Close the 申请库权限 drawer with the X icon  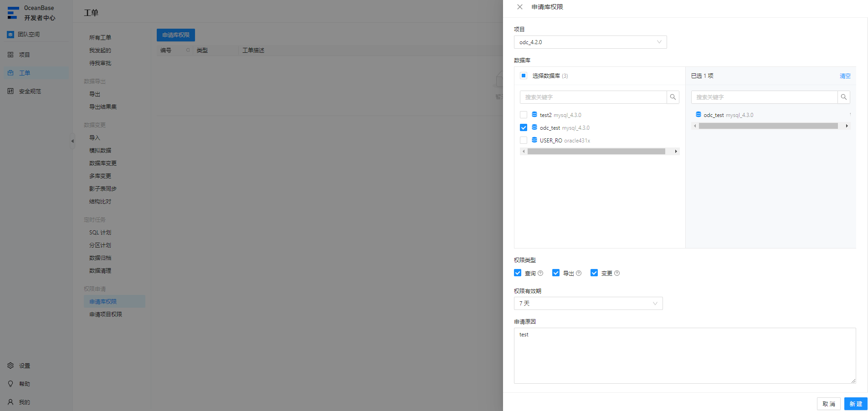pos(520,7)
